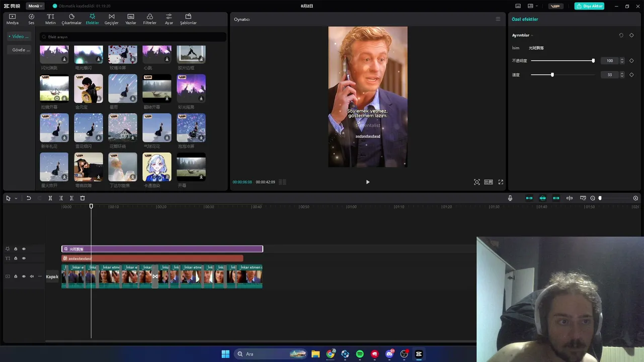Edit the speed value field 33

[x=610, y=75]
